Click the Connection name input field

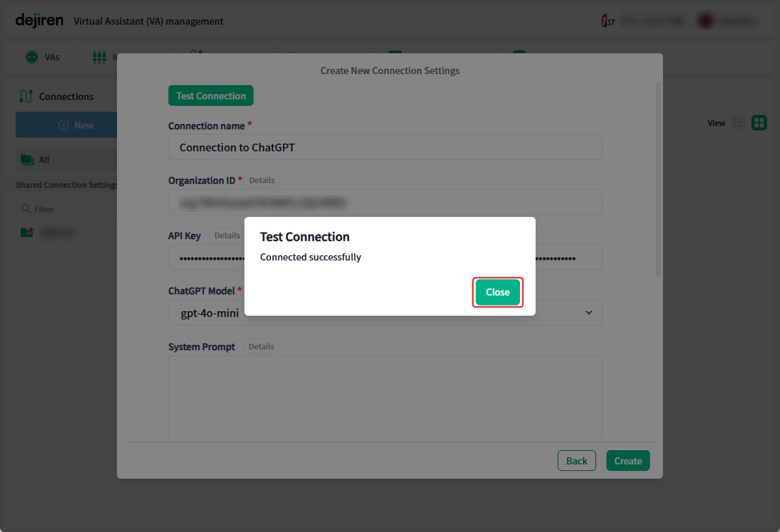pos(385,147)
